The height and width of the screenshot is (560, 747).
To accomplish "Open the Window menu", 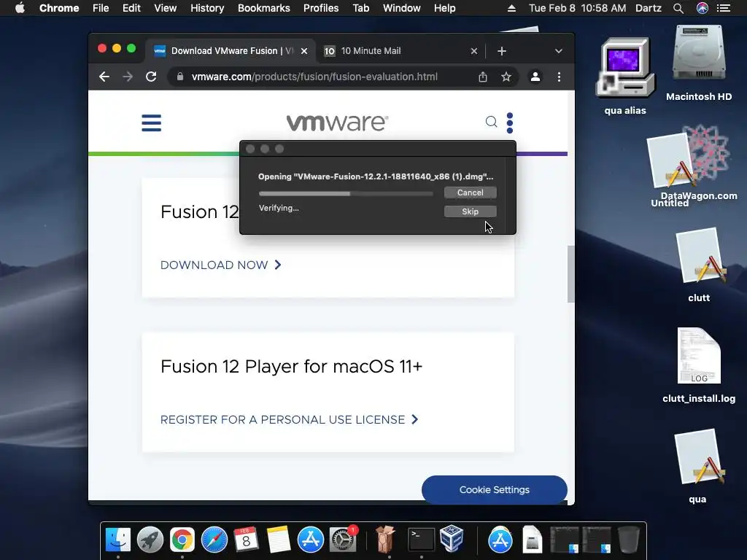I will 402,8.
